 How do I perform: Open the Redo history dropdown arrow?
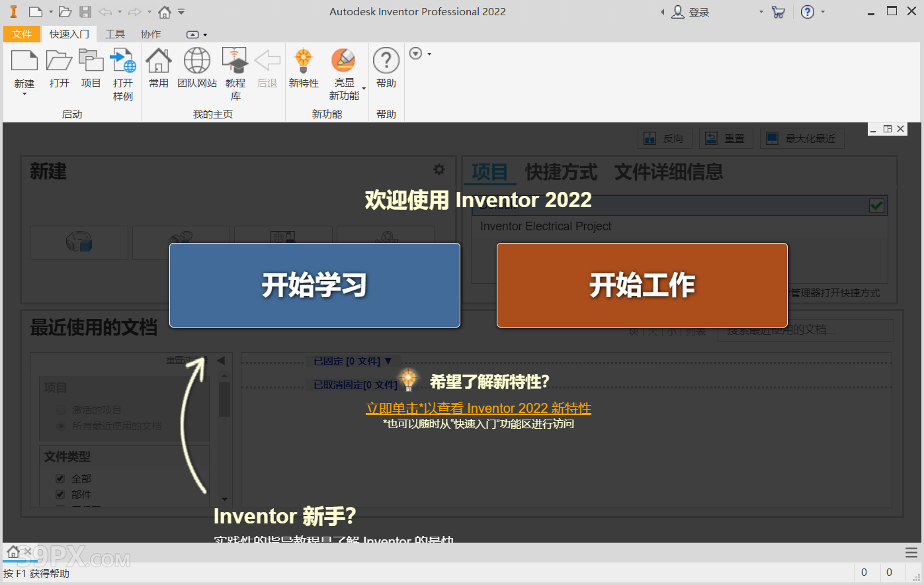(149, 12)
